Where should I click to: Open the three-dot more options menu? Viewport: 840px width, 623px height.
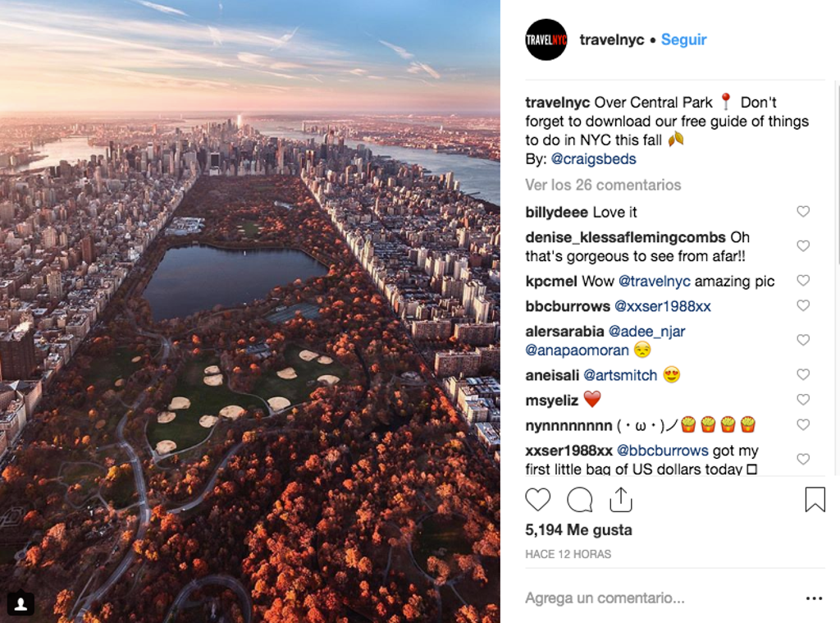point(814,598)
